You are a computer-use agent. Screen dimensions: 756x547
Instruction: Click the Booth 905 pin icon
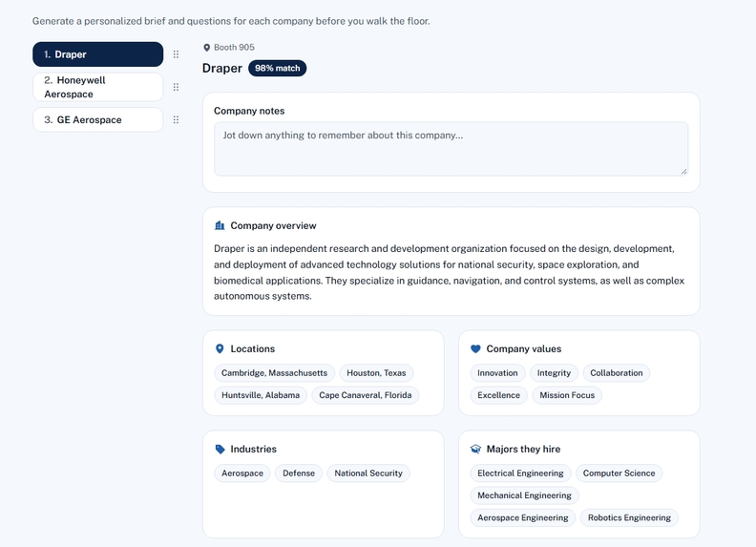tap(207, 48)
